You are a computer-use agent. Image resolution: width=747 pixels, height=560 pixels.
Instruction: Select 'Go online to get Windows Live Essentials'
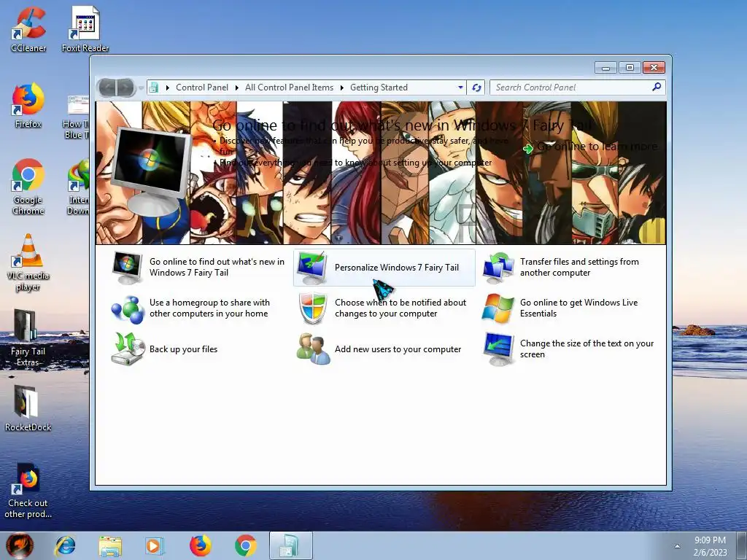(569, 308)
